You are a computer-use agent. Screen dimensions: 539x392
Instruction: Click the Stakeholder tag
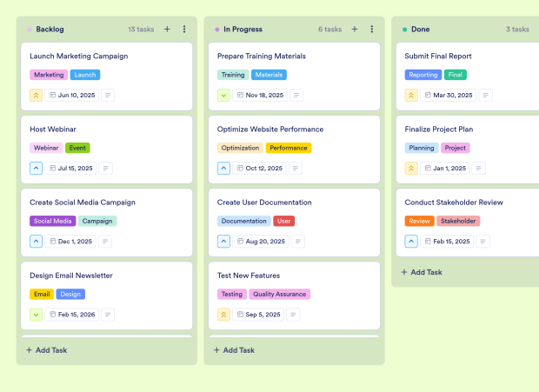click(458, 222)
